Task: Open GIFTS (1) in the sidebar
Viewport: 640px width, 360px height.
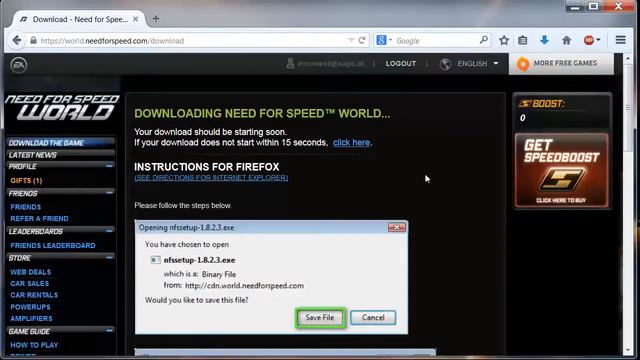Action: [26, 180]
